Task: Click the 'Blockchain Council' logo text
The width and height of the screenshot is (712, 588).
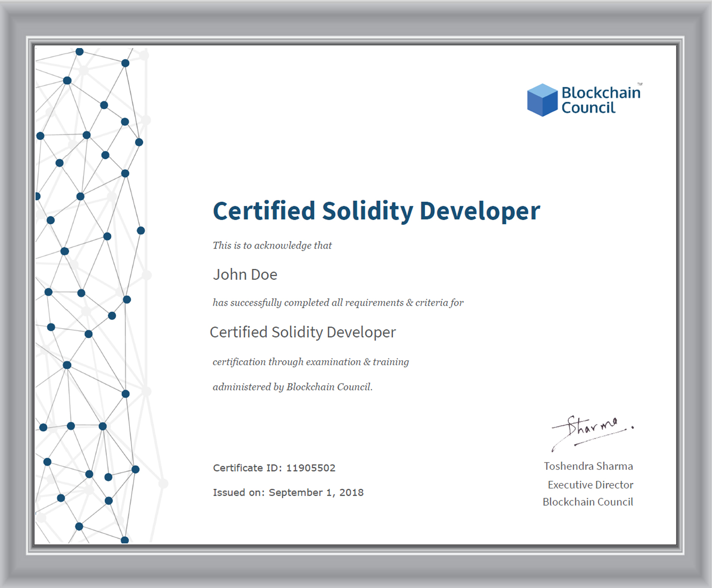Action: [x=601, y=100]
